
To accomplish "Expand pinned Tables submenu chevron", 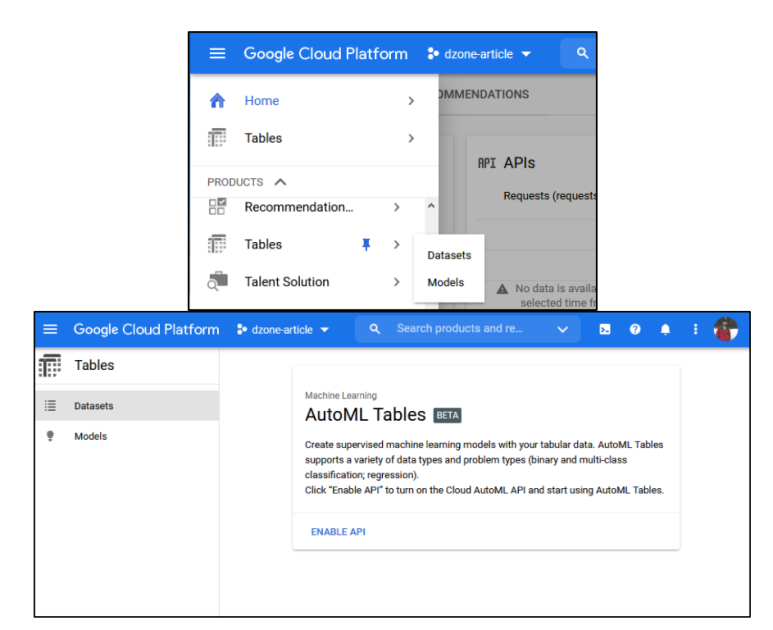I will pos(411,139).
